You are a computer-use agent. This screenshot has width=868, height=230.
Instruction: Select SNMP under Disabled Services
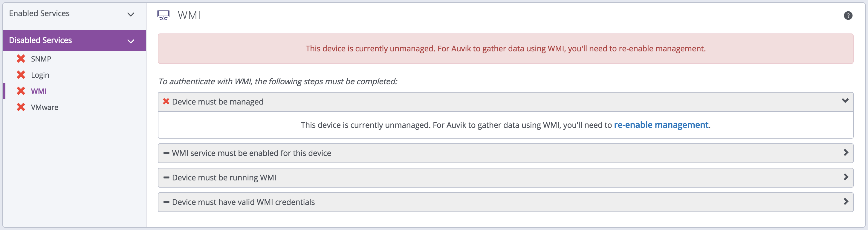coord(41,58)
